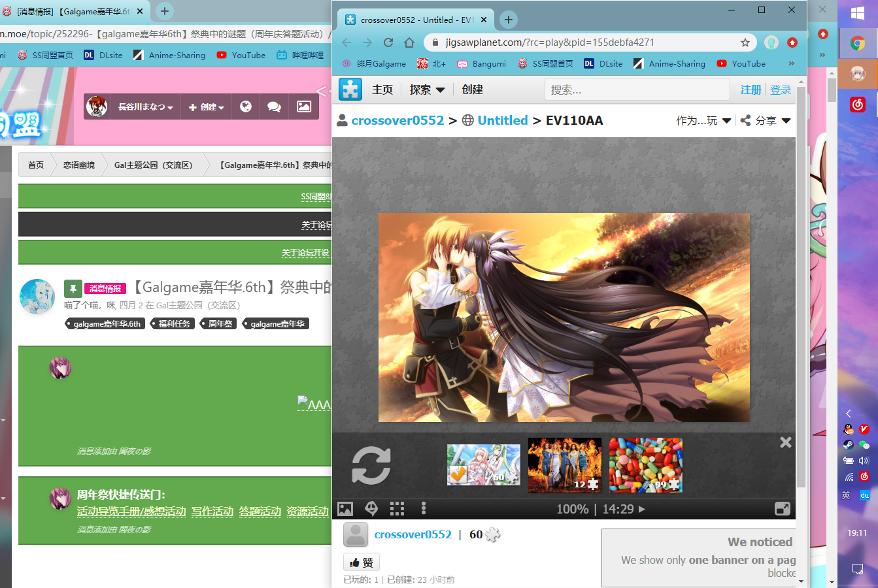Open the Windows notification center icon
The width and height of the screenshot is (878, 588).
858,569
